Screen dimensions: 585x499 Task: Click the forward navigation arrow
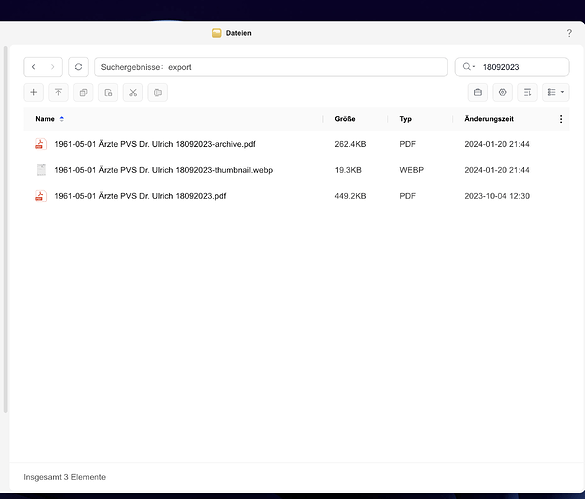coord(53,67)
